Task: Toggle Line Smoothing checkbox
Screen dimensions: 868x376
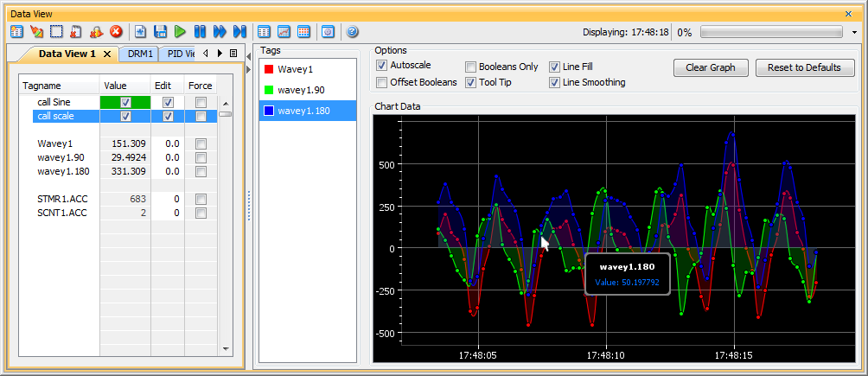Action: tap(555, 82)
